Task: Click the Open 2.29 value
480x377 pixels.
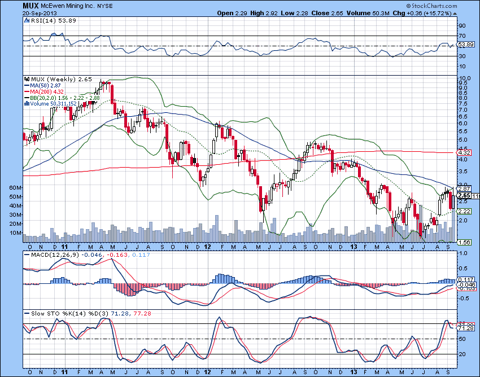Action: tap(232, 13)
